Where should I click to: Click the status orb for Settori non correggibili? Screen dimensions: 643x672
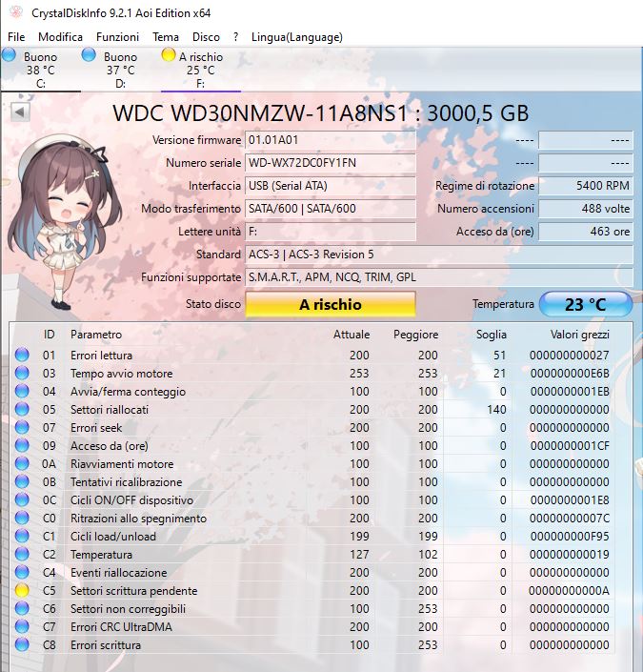[x=22, y=608]
